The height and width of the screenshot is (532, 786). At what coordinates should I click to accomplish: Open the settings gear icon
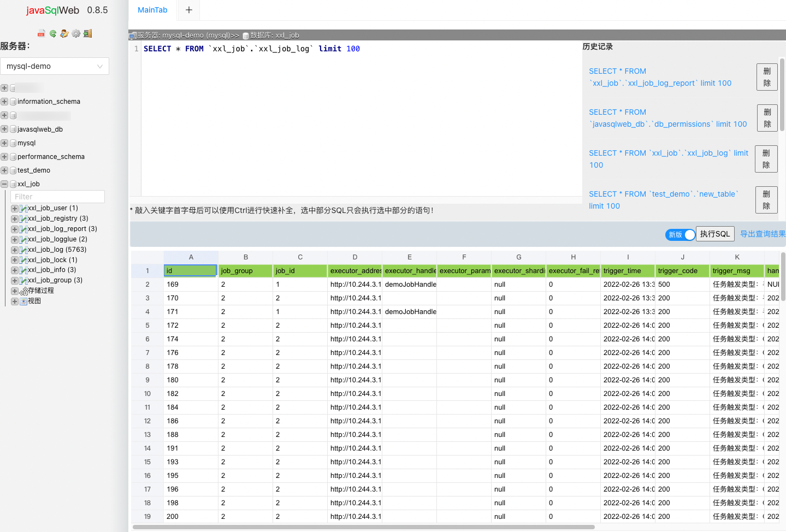click(x=76, y=33)
